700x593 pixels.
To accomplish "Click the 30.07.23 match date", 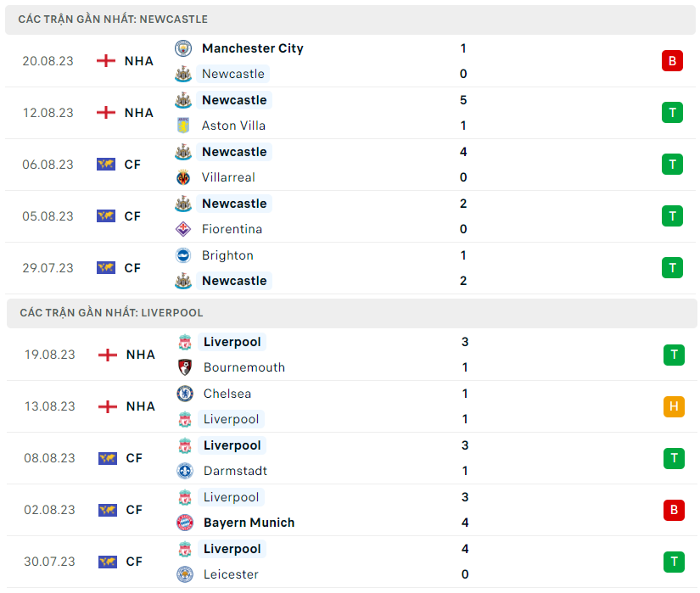I will (x=49, y=562).
